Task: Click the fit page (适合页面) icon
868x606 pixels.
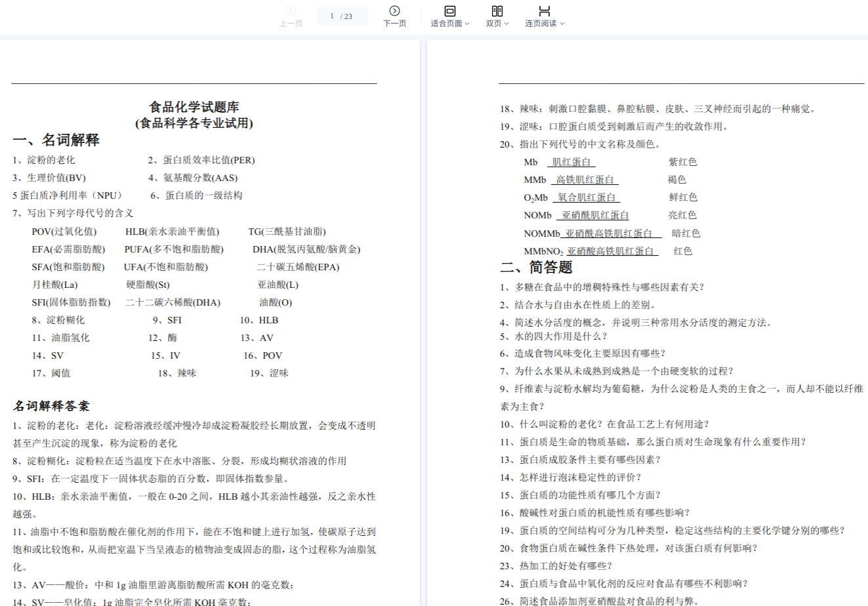Action: coord(449,10)
